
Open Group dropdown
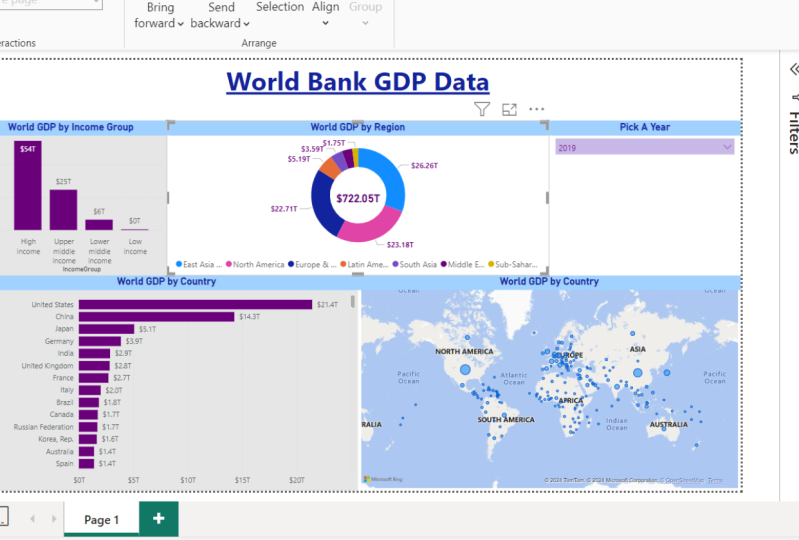tap(365, 14)
